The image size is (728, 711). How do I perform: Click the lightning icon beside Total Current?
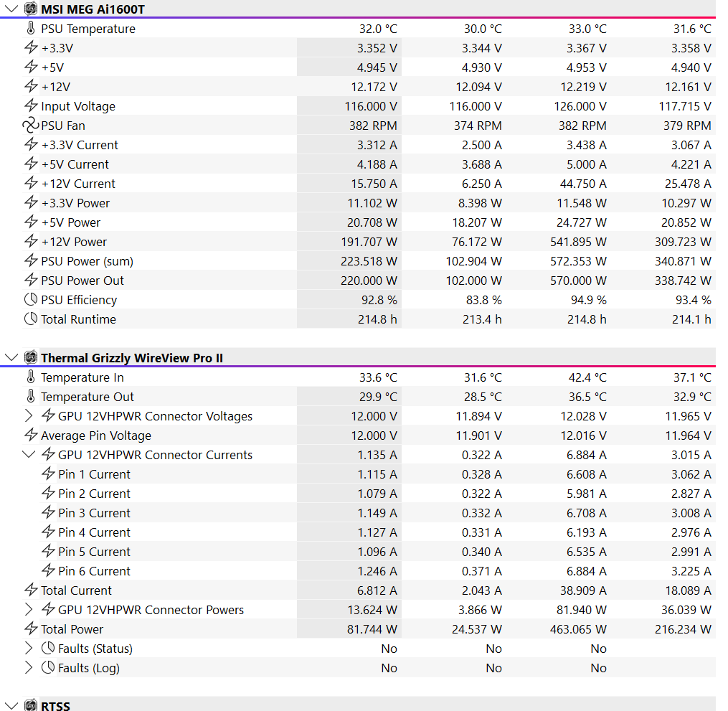pos(31,590)
